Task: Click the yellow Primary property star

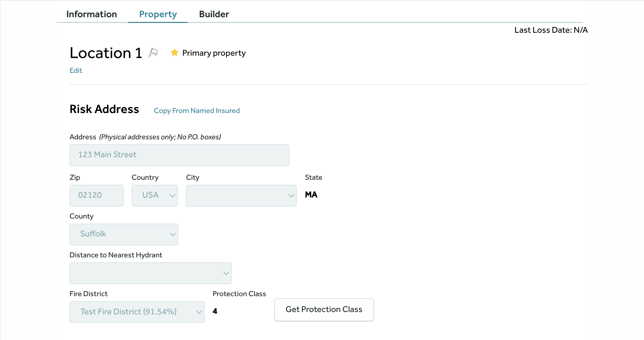Action: tap(175, 53)
